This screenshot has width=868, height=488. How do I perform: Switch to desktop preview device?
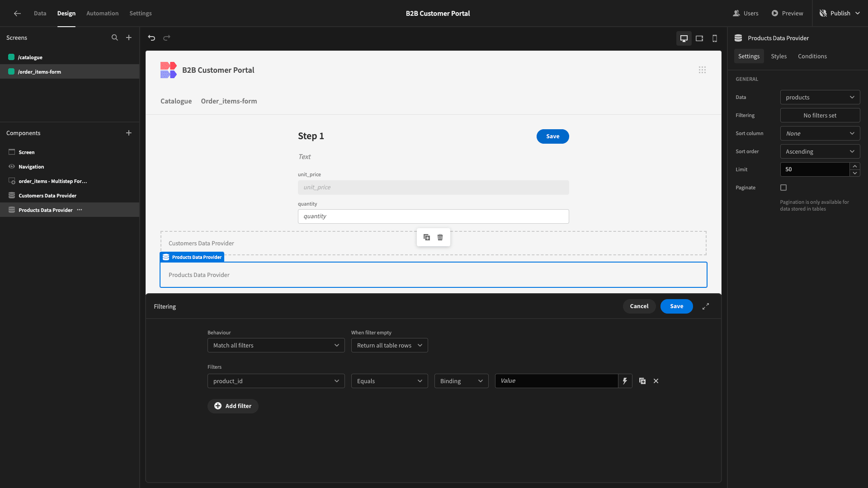pos(684,38)
